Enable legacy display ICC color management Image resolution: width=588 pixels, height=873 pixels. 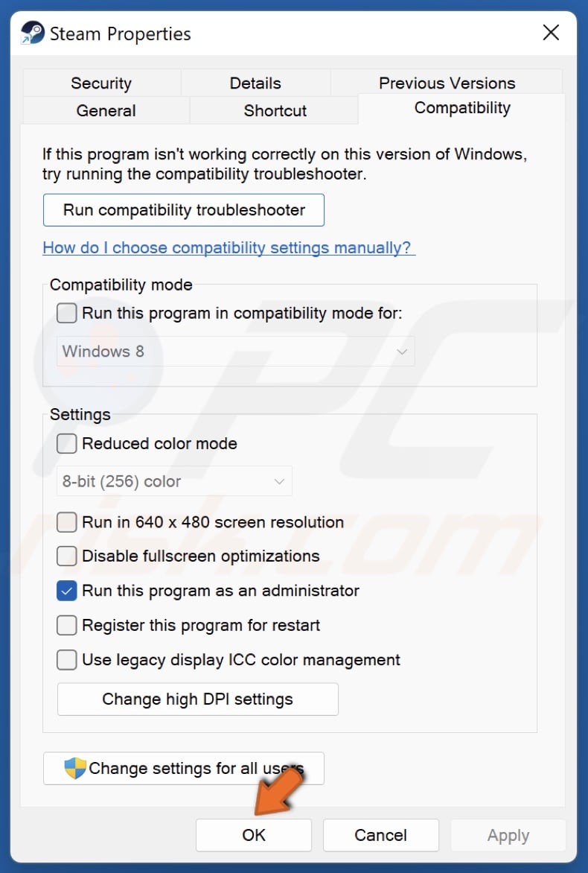coord(66,660)
